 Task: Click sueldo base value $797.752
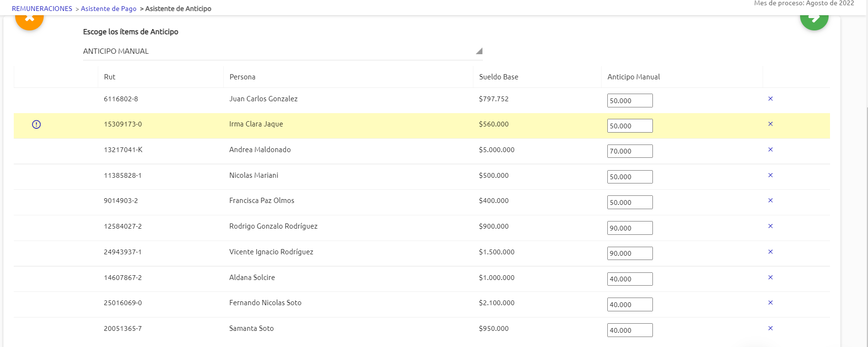click(494, 99)
